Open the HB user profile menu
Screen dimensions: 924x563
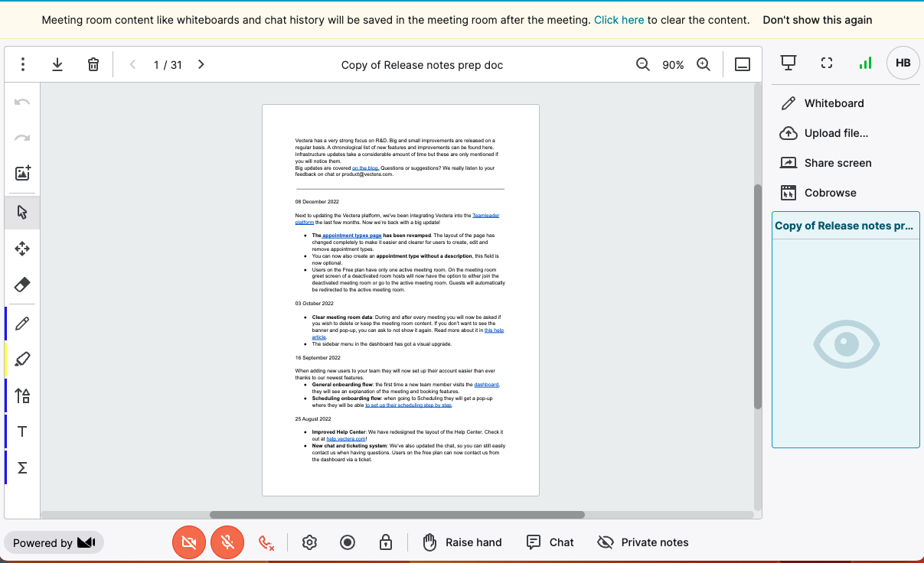point(903,63)
